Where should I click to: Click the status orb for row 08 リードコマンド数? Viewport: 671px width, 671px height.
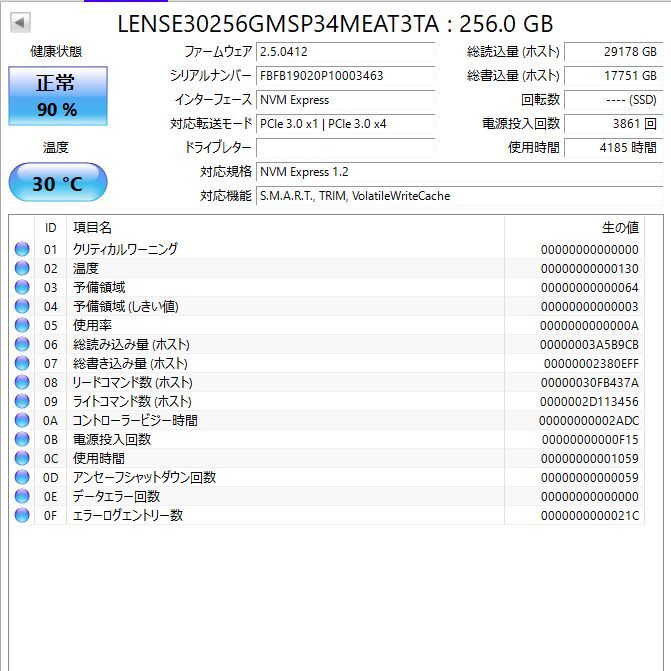click(x=22, y=382)
